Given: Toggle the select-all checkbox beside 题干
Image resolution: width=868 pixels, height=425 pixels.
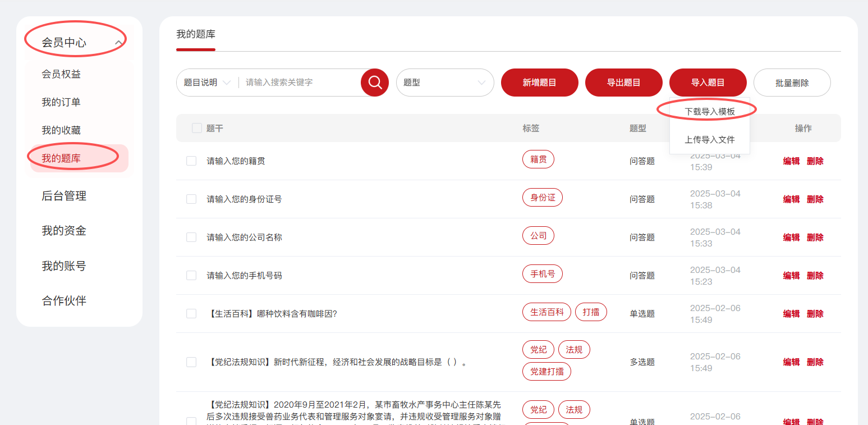Looking at the screenshot, I should (x=197, y=128).
